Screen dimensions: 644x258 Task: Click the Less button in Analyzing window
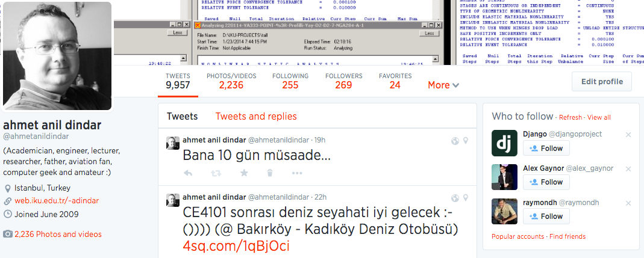point(429,33)
